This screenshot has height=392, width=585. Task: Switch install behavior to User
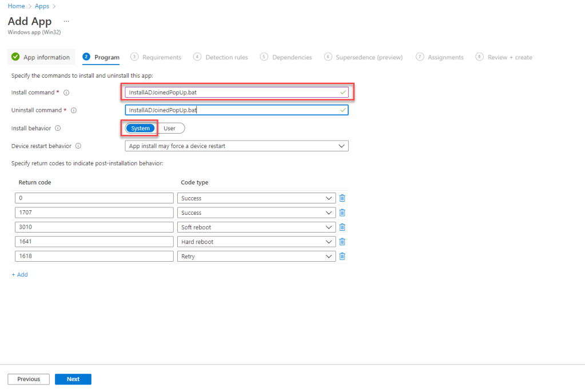[169, 129]
